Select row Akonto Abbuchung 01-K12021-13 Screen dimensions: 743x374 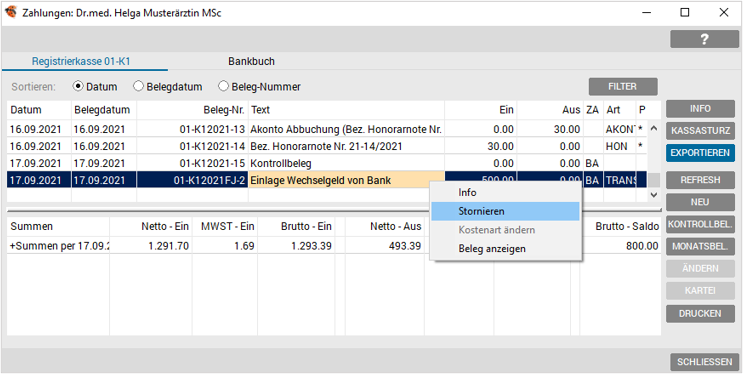point(327,128)
